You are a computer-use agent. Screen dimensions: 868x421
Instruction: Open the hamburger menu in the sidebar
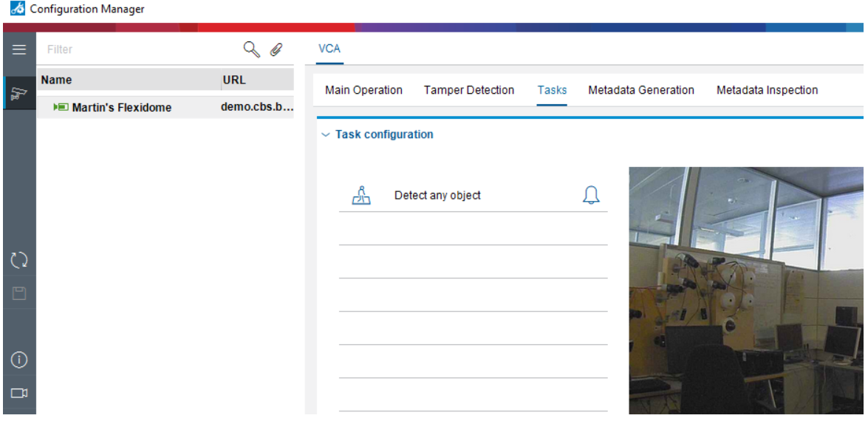tap(19, 49)
